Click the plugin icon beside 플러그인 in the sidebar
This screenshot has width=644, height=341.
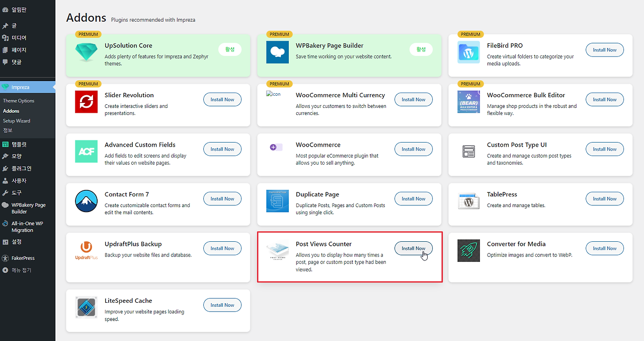6,168
